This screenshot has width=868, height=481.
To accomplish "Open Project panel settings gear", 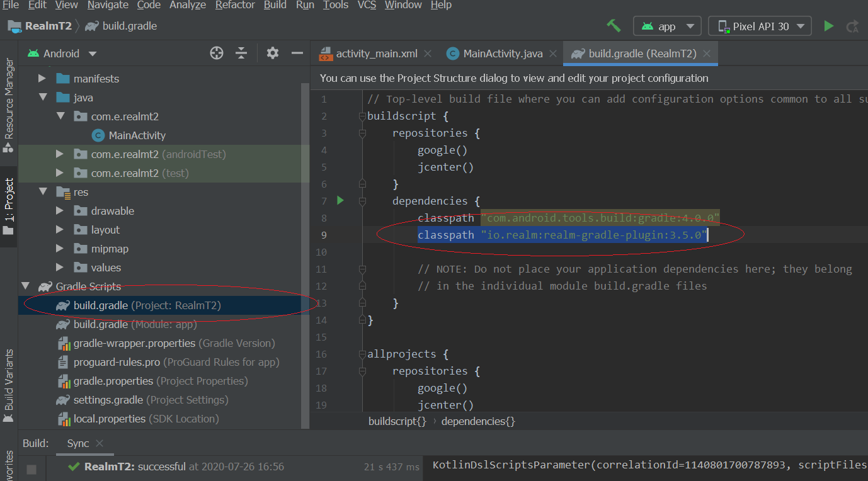I will (x=272, y=54).
